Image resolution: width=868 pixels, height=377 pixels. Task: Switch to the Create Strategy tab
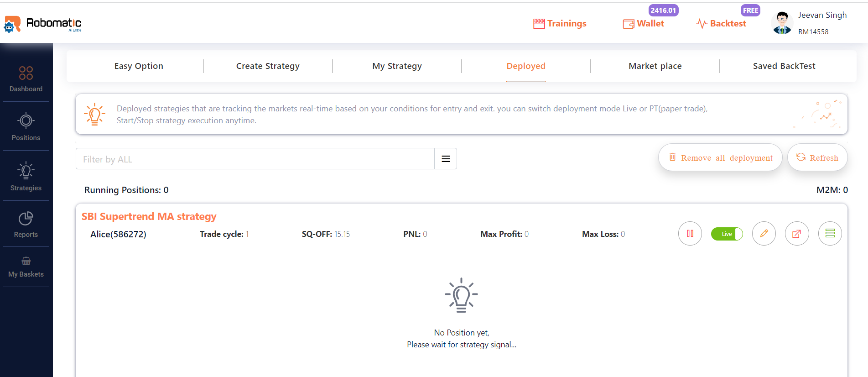[x=268, y=66]
